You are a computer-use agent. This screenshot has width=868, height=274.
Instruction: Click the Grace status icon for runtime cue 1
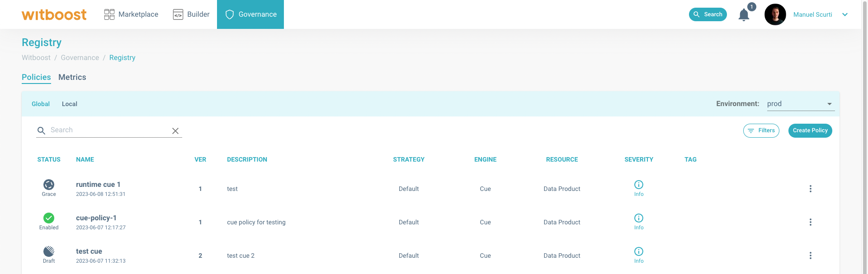pos(49,185)
